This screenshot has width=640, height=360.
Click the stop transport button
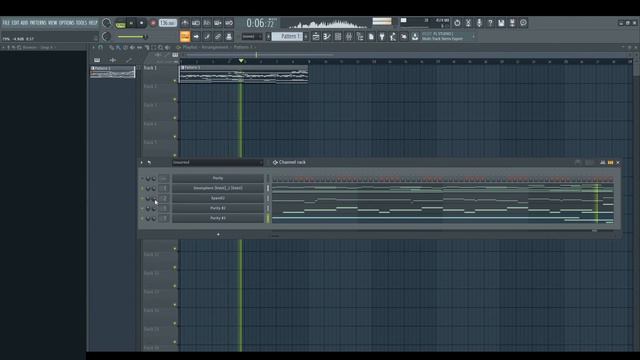[142, 23]
